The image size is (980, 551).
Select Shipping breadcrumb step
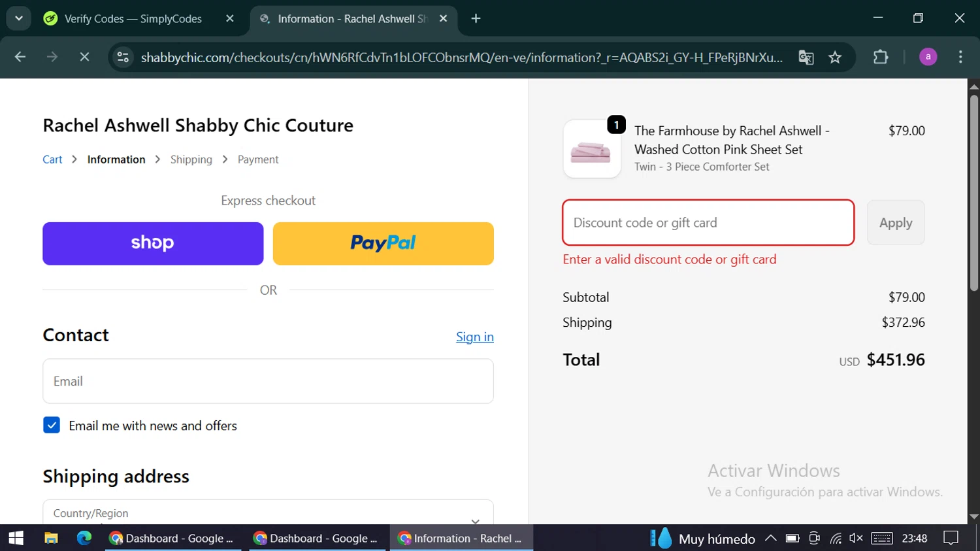[x=191, y=159]
